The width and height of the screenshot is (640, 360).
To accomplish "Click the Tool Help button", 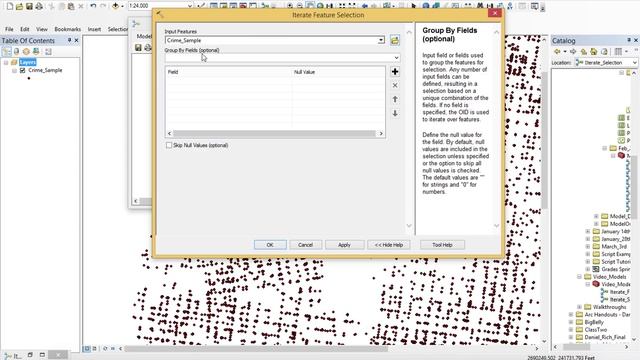I will [x=442, y=245].
